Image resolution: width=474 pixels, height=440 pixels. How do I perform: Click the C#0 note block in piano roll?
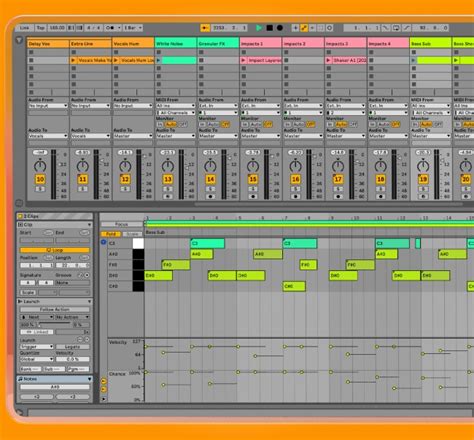pyautogui.click(x=294, y=286)
